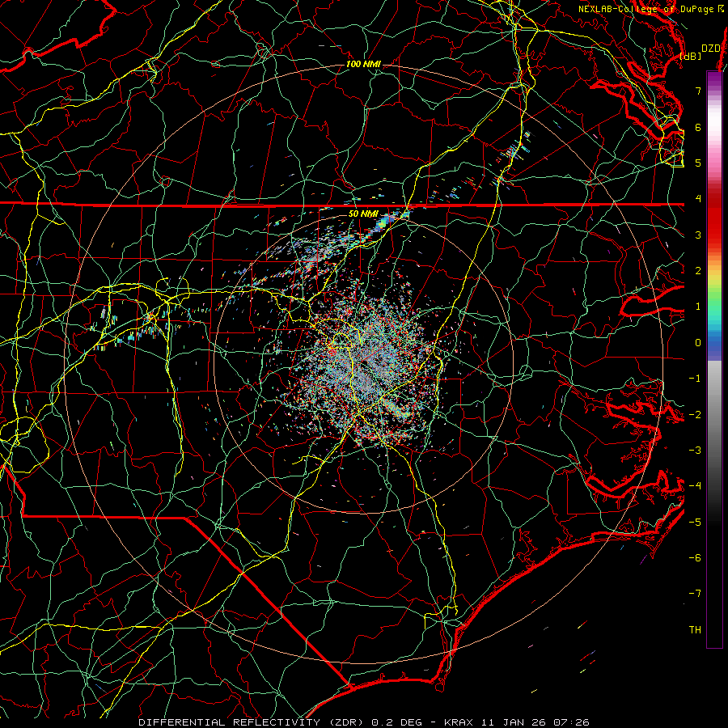Image resolution: width=728 pixels, height=728 pixels.
Task: Click the "NEXLAB-College of DuPage" credit text
Action: point(645,9)
